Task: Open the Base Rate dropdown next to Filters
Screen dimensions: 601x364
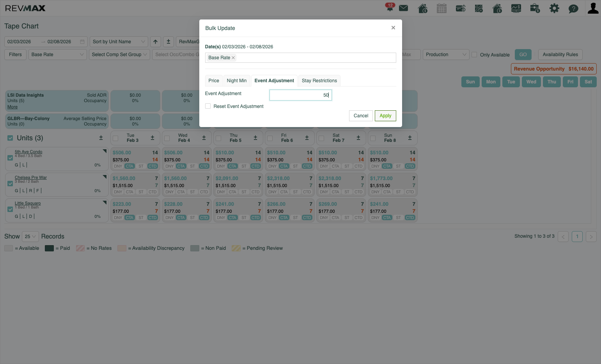Action: (x=58, y=55)
